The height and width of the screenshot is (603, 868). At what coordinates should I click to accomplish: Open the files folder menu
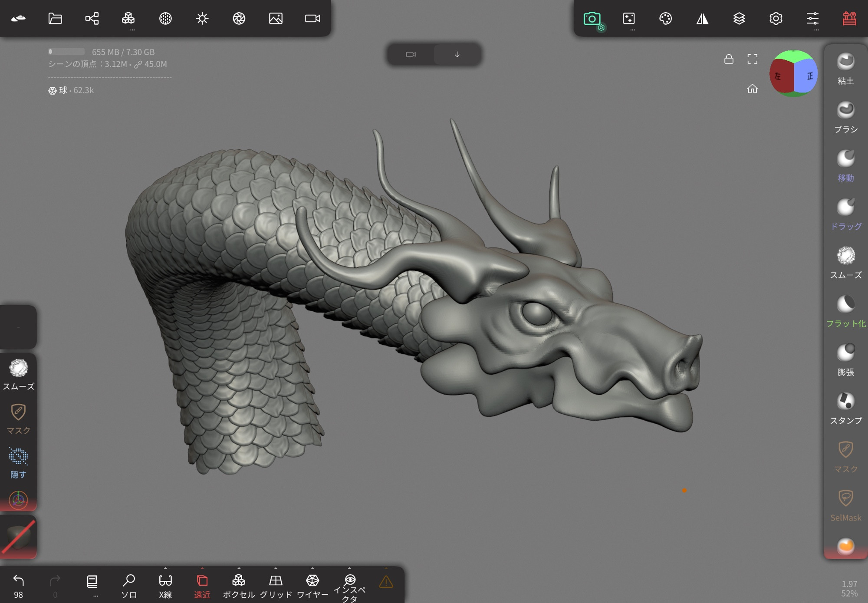point(55,18)
